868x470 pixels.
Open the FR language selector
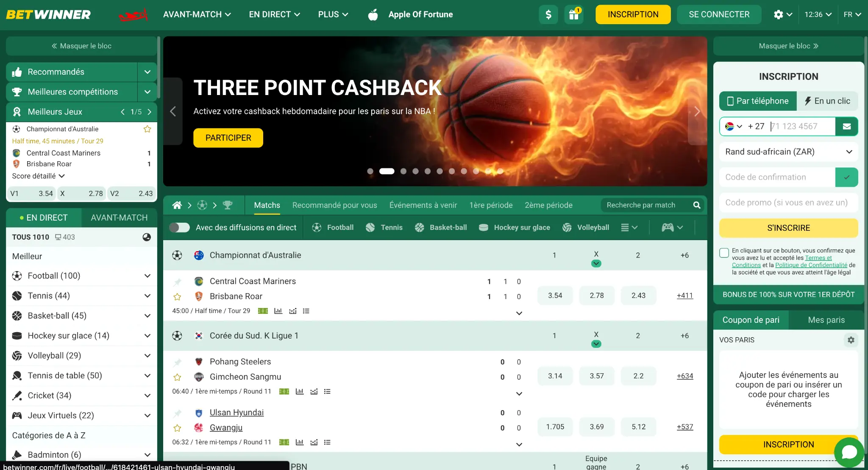[852, 14]
